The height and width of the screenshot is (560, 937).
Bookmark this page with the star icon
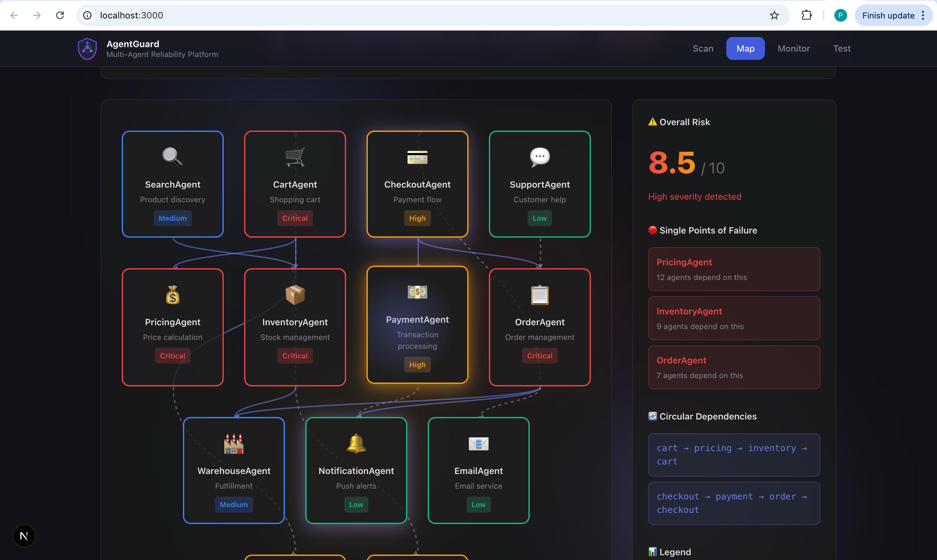(x=774, y=16)
